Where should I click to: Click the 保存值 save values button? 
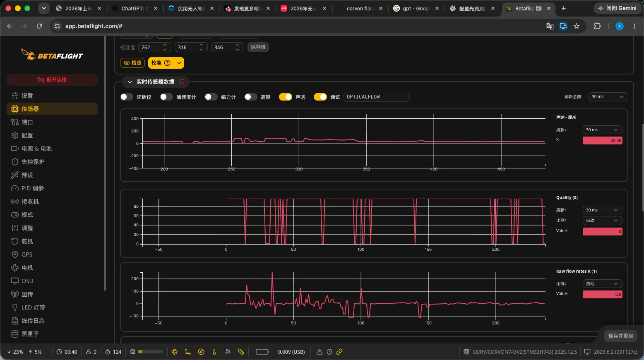(x=258, y=47)
